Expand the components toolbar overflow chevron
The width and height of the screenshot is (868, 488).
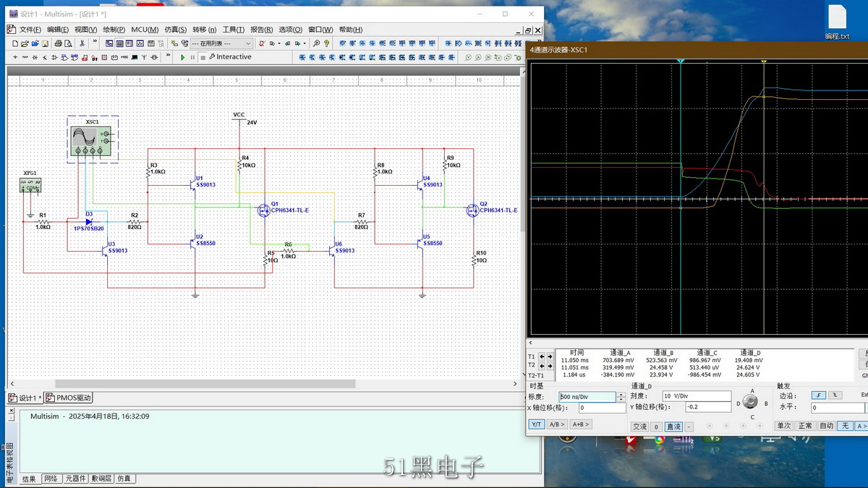(x=168, y=55)
